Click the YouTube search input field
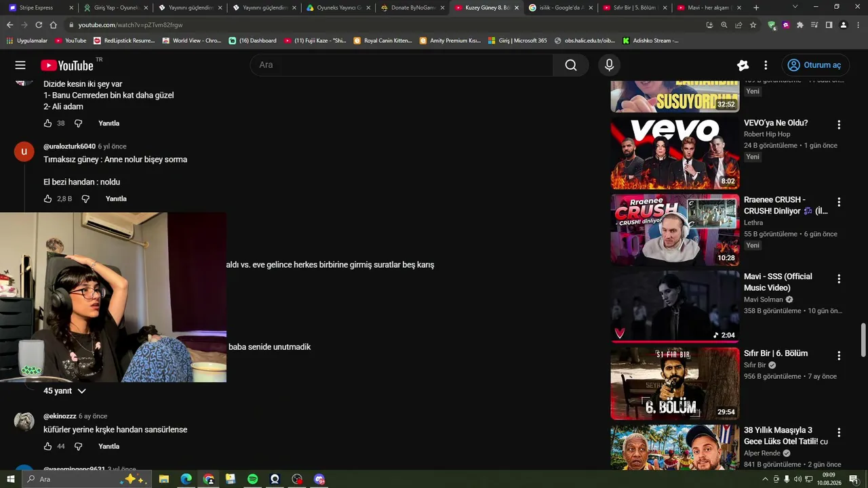868x488 pixels. tap(401, 65)
